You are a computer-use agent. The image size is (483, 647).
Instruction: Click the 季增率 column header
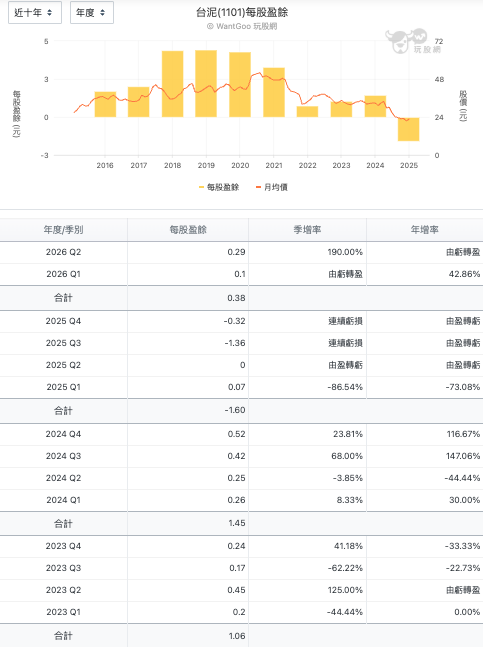click(x=307, y=230)
